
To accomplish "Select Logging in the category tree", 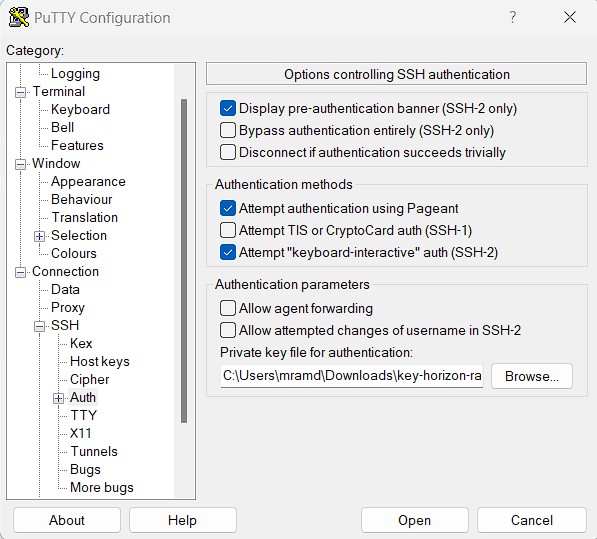I will (75, 73).
